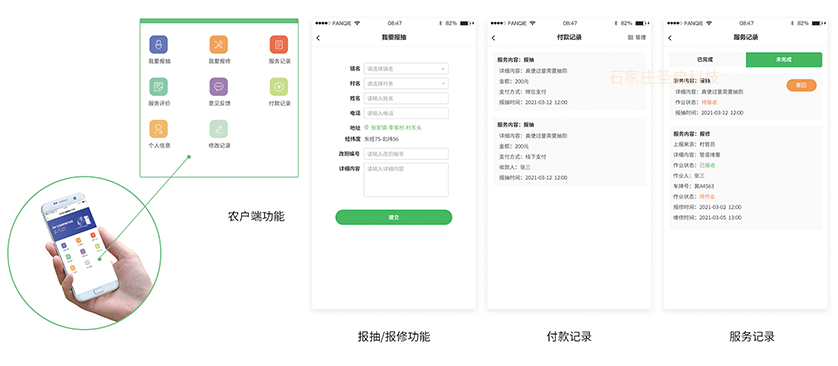838x366 pixels.
Task: Focus the 改厕编号 input field
Action: click(x=406, y=154)
